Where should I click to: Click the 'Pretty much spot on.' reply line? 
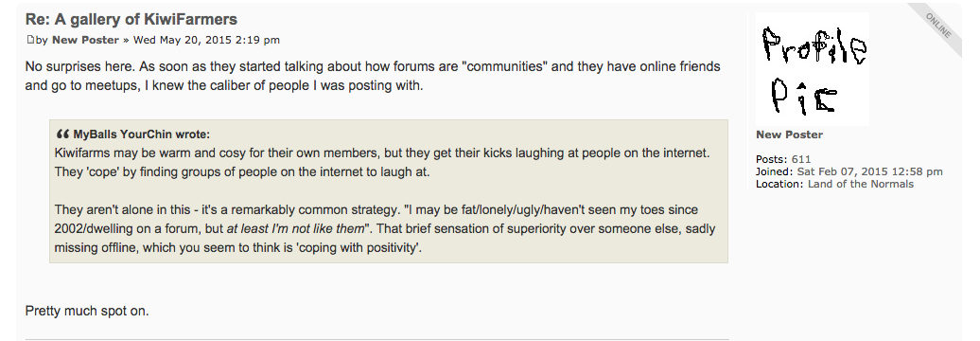click(87, 311)
